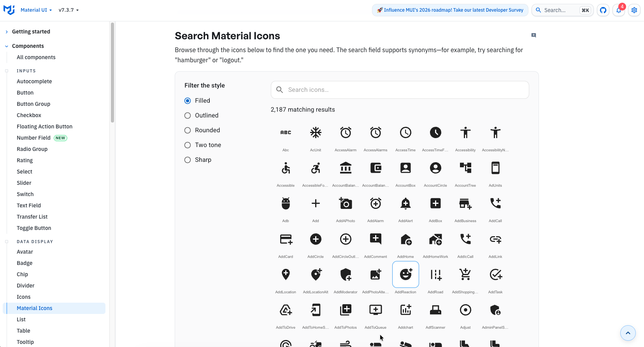The width and height of the screenshot is (644, 347).
Task: Select the AddAlert bell icon
Action: (405, 203)
